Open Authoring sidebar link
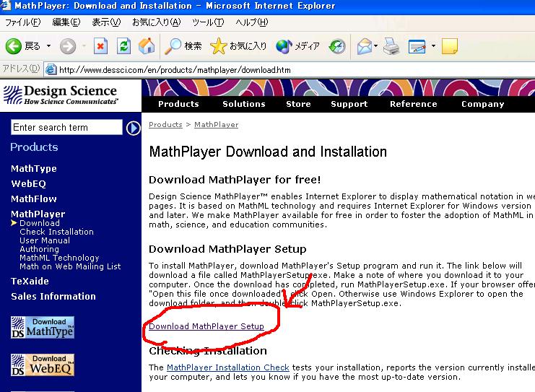535x392 pixels. coord(39,249)
